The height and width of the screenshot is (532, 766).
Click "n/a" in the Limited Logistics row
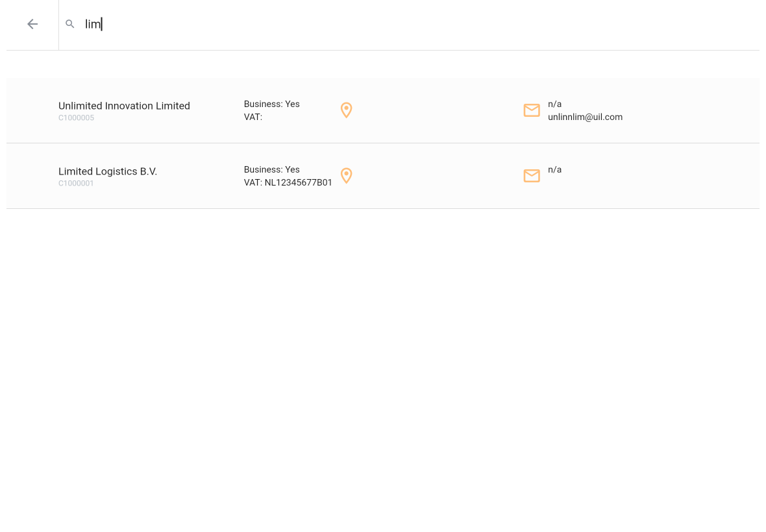(554, 169)
